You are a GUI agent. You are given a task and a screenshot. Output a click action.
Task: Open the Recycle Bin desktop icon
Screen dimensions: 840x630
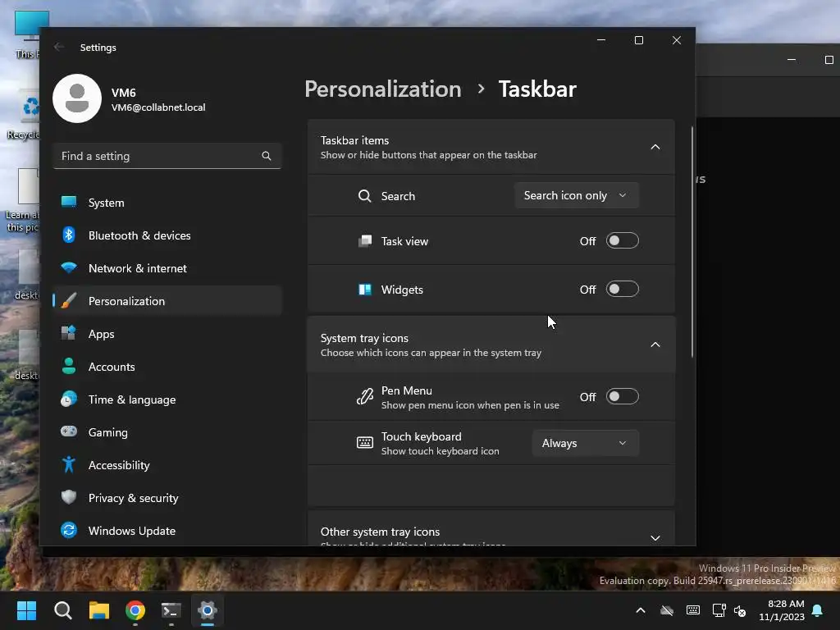(24, 115)
